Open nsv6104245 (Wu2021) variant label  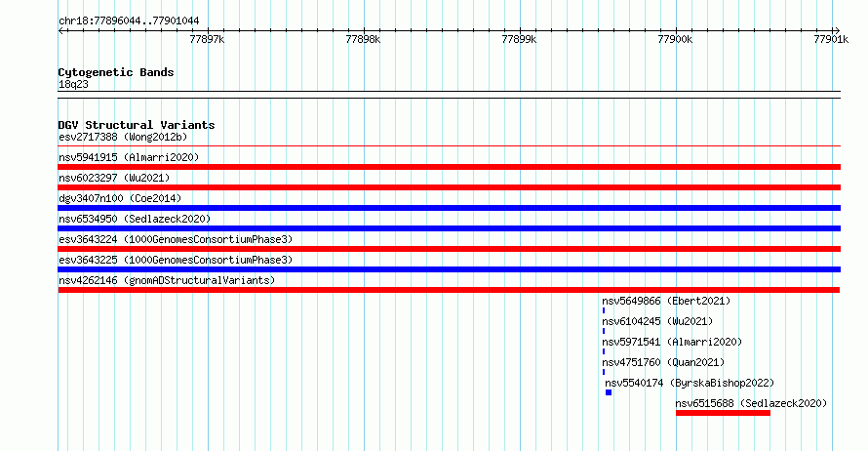[x=657, y=321]
